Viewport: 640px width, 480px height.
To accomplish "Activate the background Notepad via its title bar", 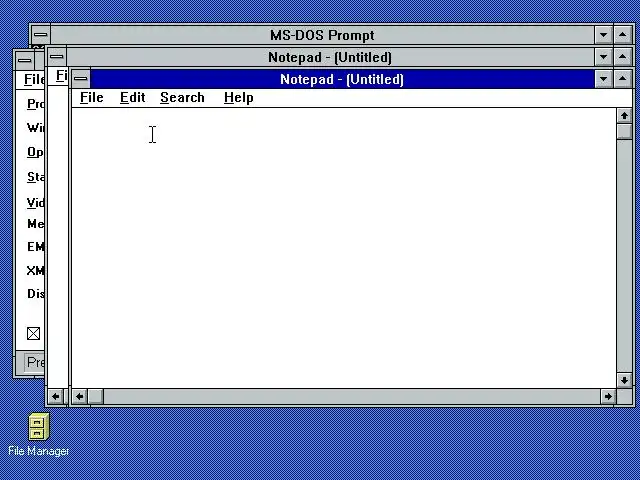I will tap(330, 57).
